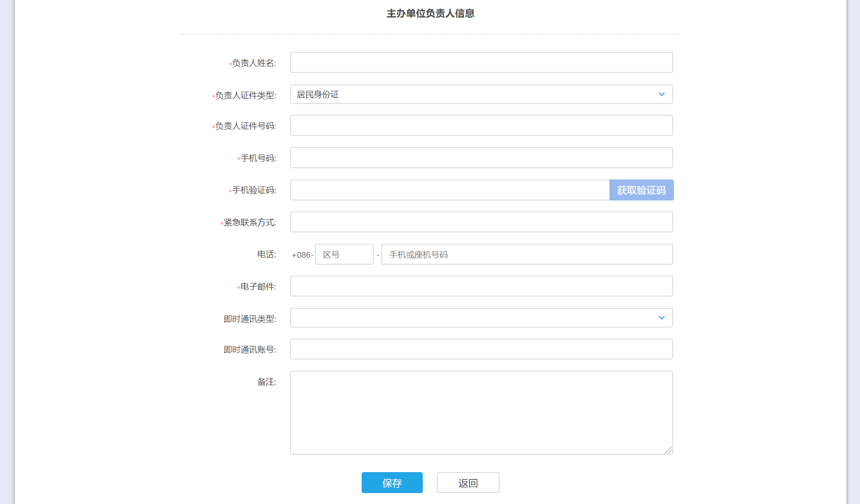The height and width of the screenshot is (504, 860).
Task: Click the 负责人姓名 input field
Action: tap(481, 62)
